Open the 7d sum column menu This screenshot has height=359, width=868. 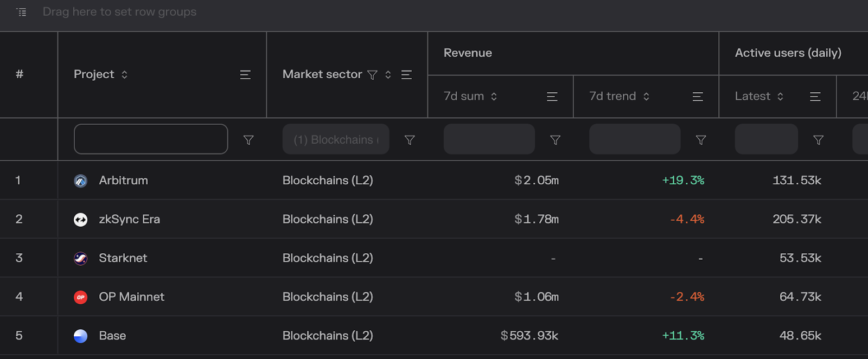point(552,97)
